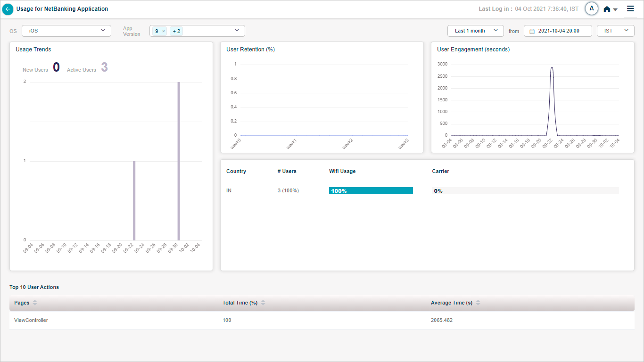Click the Usage Trends bar at 09-22
This screenshot has width=644, height=362.
[134, 200]
